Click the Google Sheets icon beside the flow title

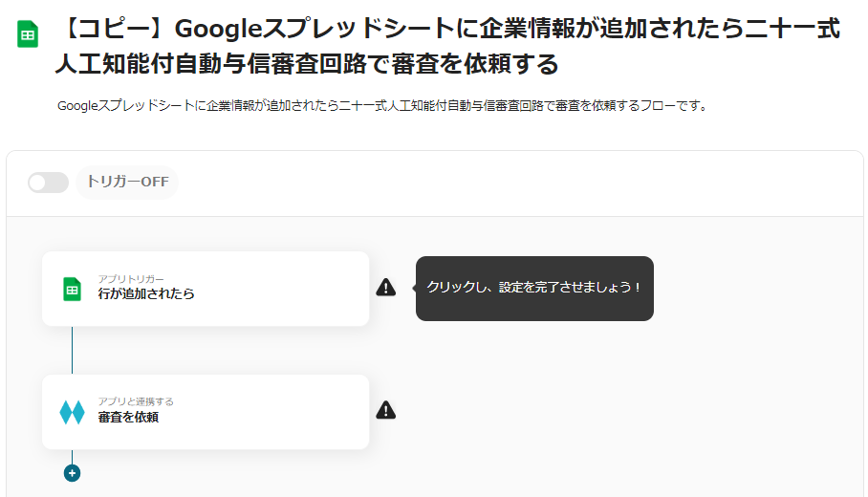28,35
